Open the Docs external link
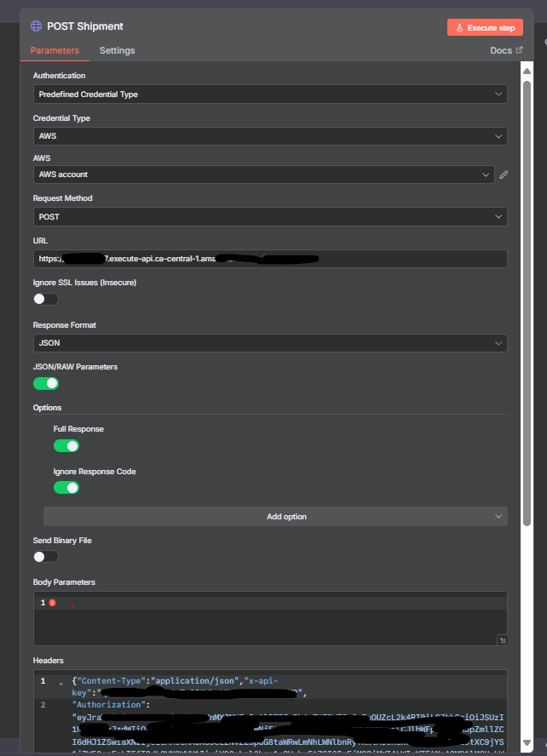 point(506,50)
